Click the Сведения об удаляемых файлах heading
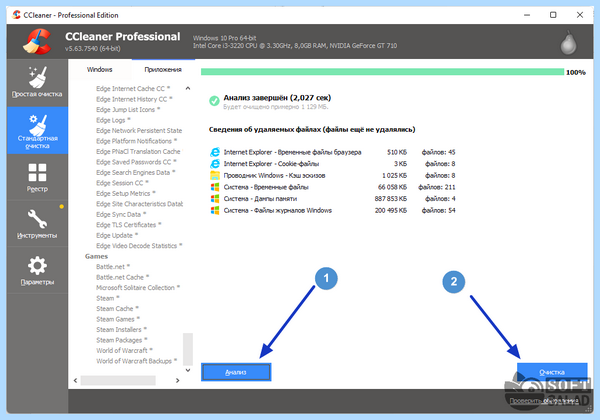The height and width of the screenshot is (420, 600). [x=312, y=130]
